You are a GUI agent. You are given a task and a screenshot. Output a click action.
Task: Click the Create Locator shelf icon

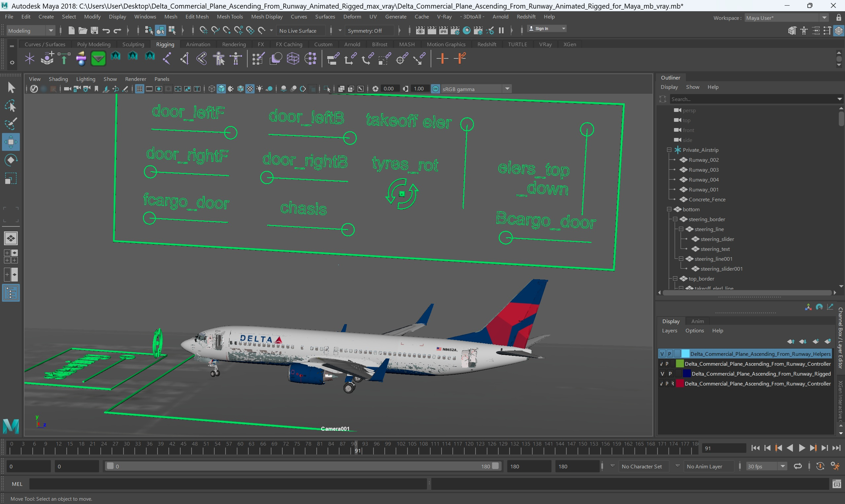pos(30,59)
